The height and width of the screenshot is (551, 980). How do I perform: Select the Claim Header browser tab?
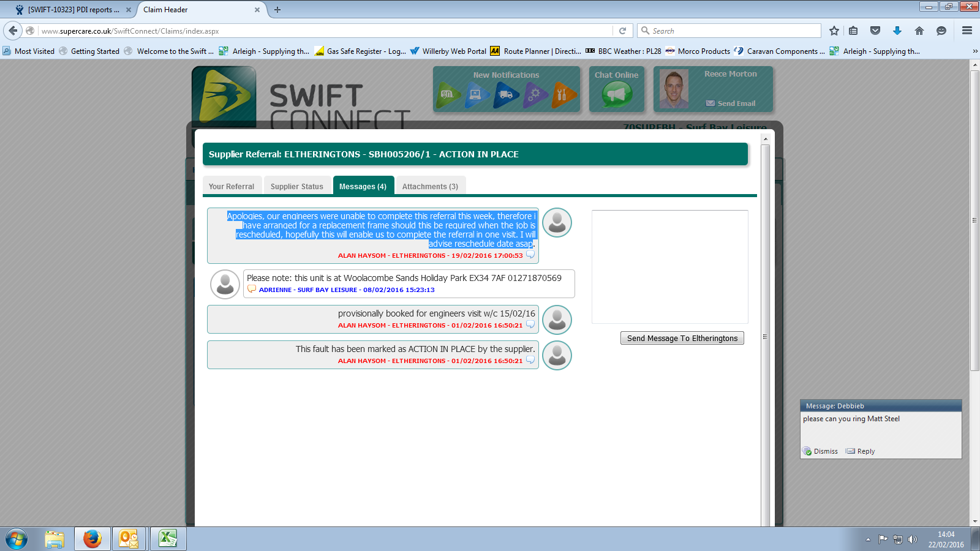(196, 10)
